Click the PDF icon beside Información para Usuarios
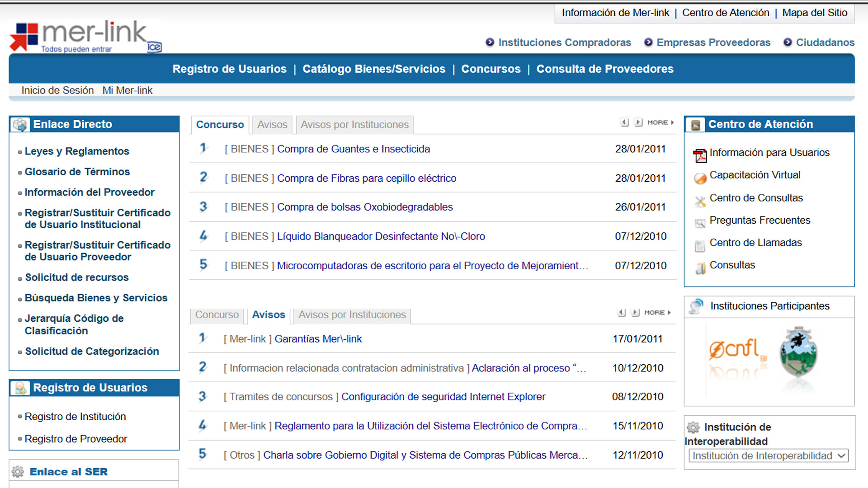Image resolution: width=868 pixels, height=488 pixels. pos(700,155)
